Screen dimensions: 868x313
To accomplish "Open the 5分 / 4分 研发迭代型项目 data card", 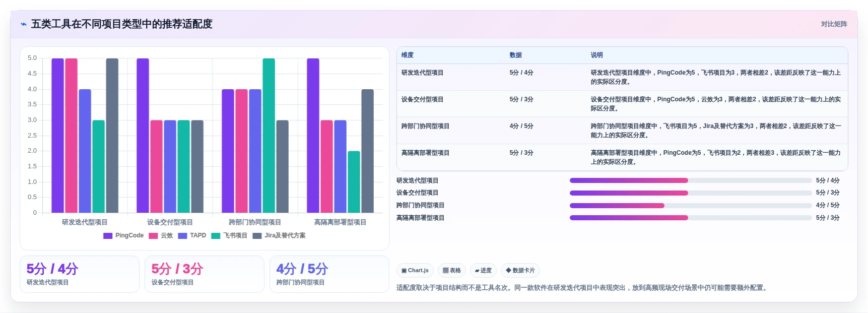I will click(80, 274).
